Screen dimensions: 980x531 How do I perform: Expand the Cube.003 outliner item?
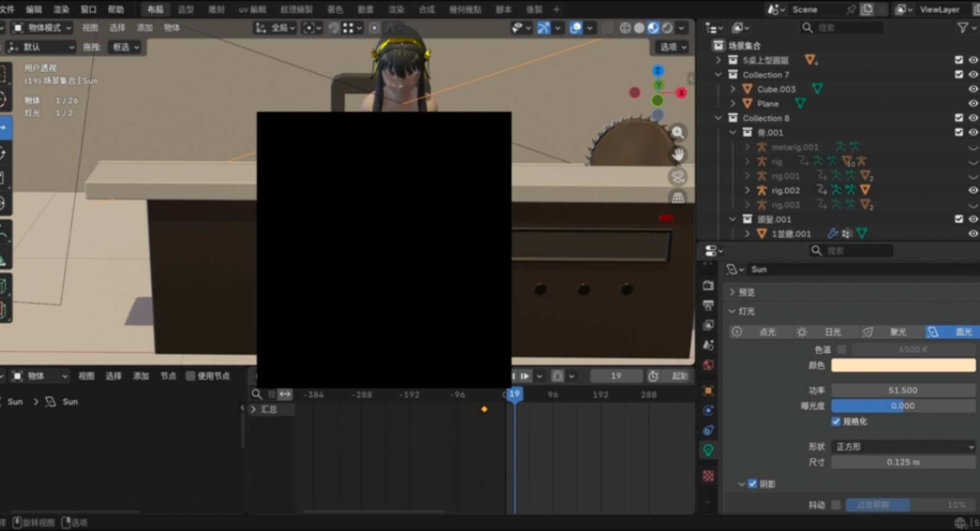click(732, 89)
